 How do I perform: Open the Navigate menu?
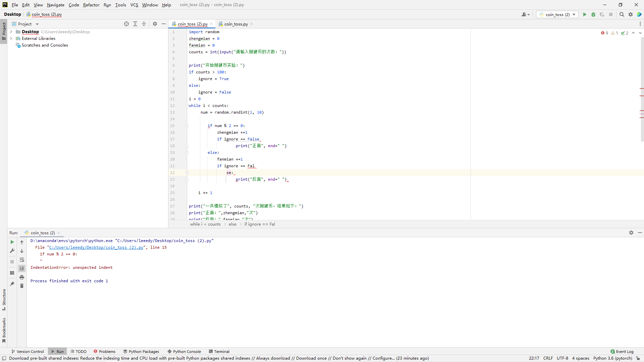[55, 5]
